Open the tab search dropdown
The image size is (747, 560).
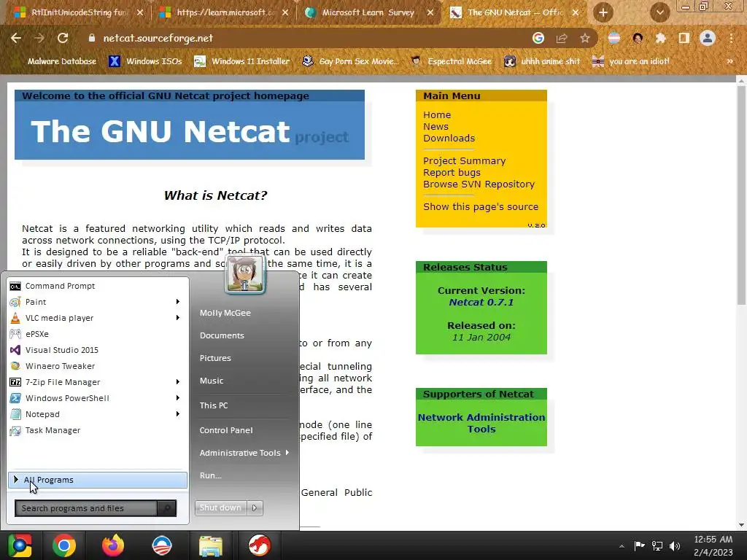(659, 12)
